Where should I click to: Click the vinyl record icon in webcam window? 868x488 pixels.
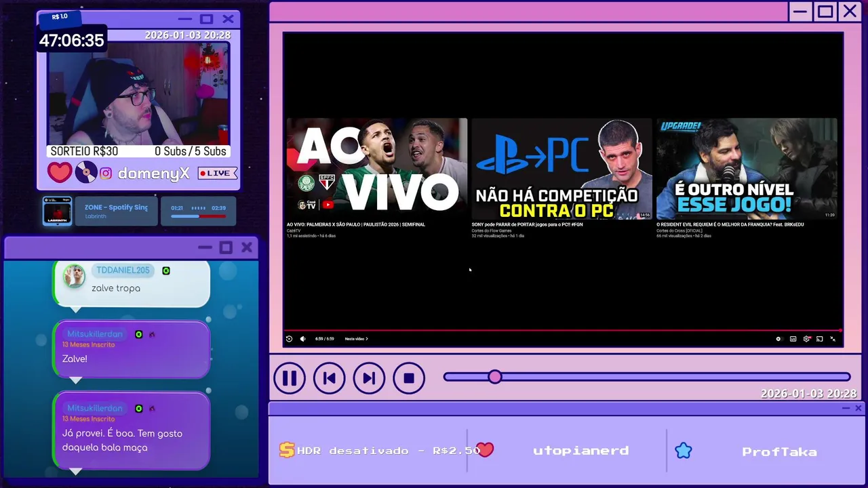click(85, 173)
